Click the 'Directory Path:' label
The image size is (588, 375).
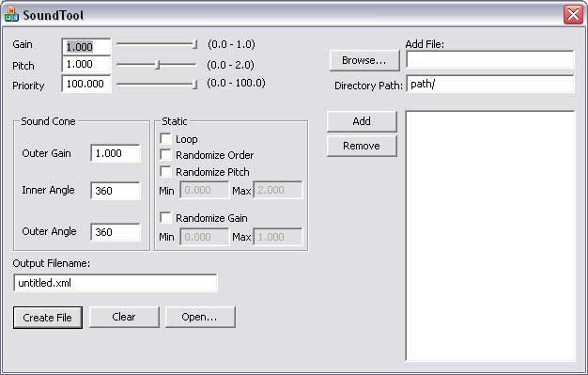tap(368, 86)
